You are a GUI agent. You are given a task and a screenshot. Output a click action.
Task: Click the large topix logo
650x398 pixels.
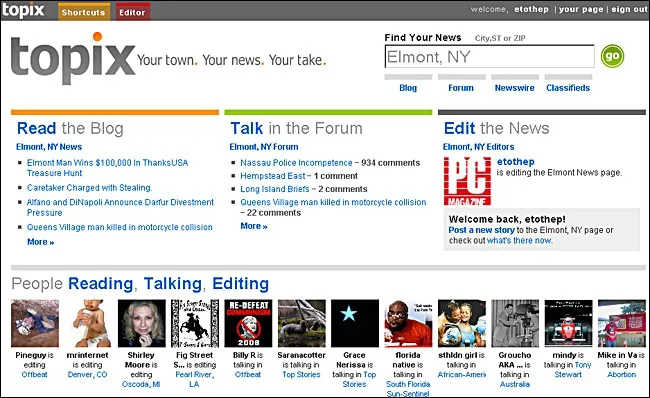[x=73, y=58]
